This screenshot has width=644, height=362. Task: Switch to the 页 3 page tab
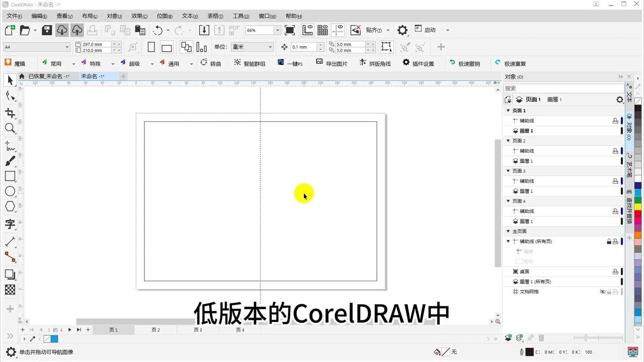click(x=197, y=330)
